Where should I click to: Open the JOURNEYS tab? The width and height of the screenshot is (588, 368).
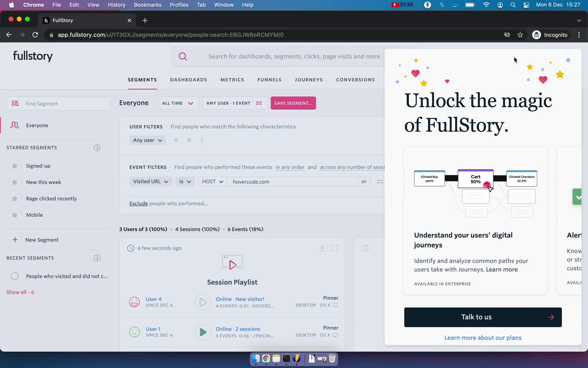click(x=309, y=80)
